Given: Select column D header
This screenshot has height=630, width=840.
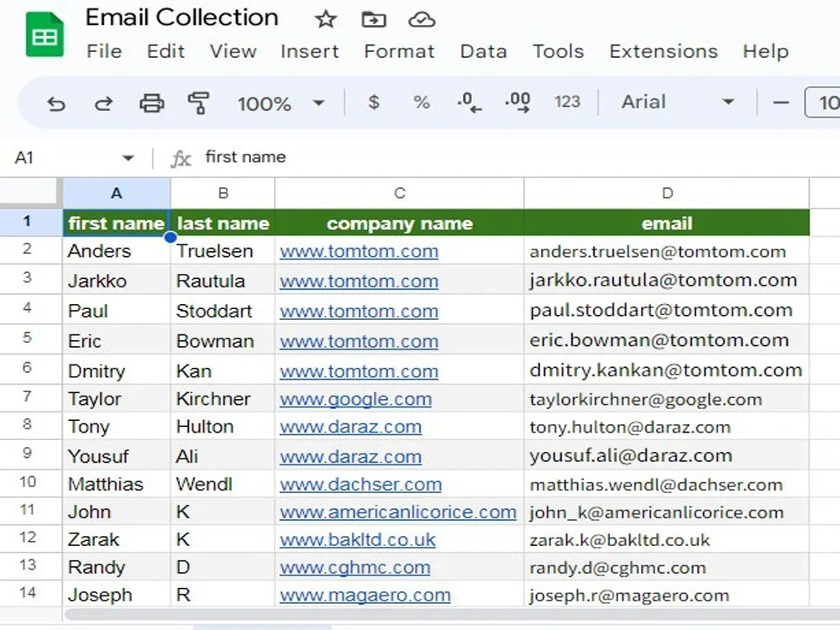Looking at the screenshot, I should (x=667, y=193).
